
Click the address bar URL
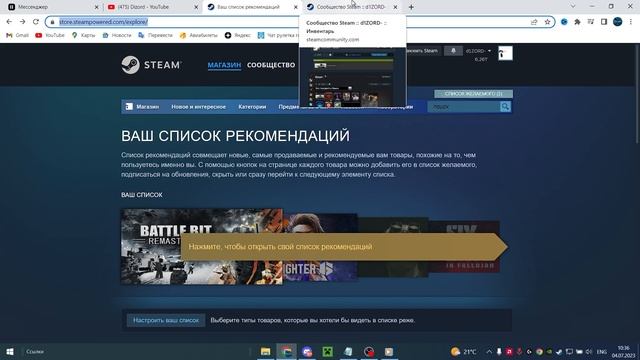(x=103, y=22)
